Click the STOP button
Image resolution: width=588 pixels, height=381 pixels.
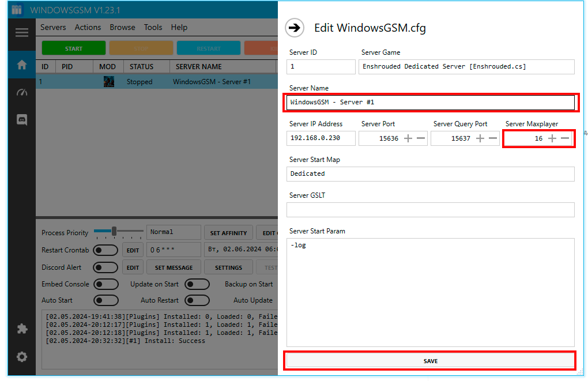tap(141, 48)
